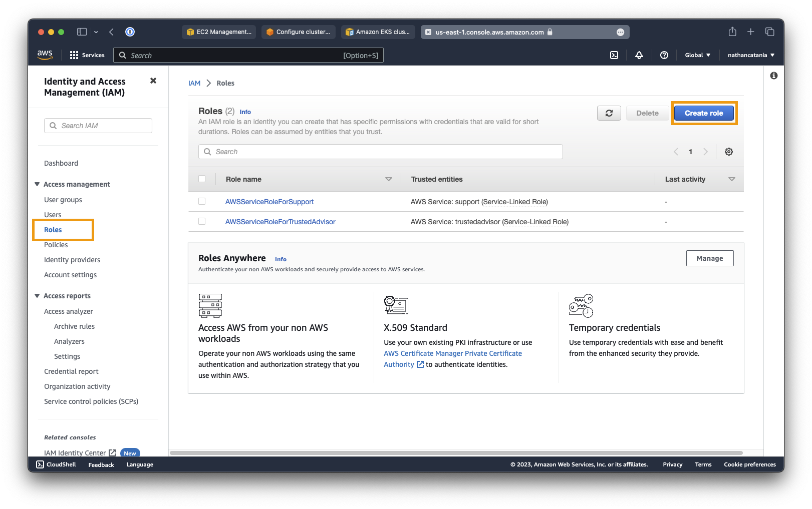Image resolution: width=812 pixels, height=509 pixels.
Task: Expand the nathancatania account menu
Action: 751,55
